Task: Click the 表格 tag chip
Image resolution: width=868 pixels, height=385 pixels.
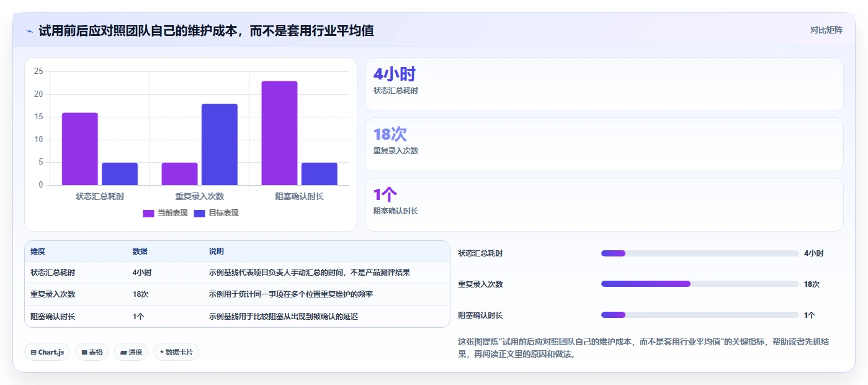Action: pos(92,352)
